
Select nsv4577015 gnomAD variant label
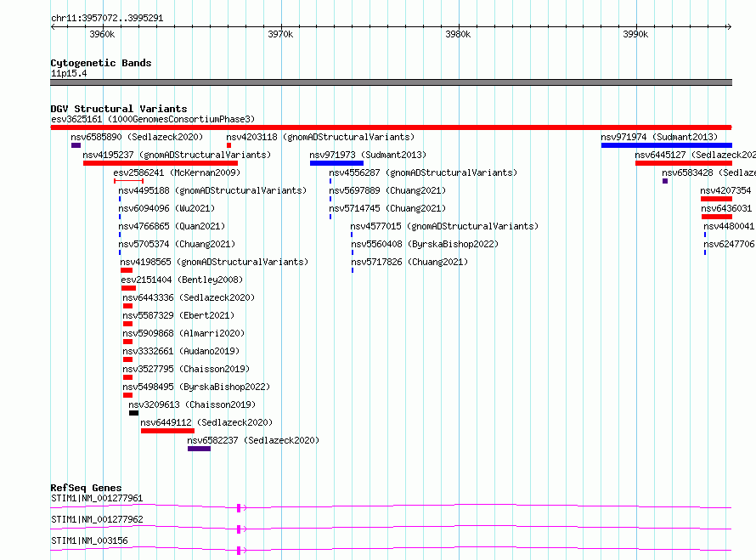[x=444, y=226]
